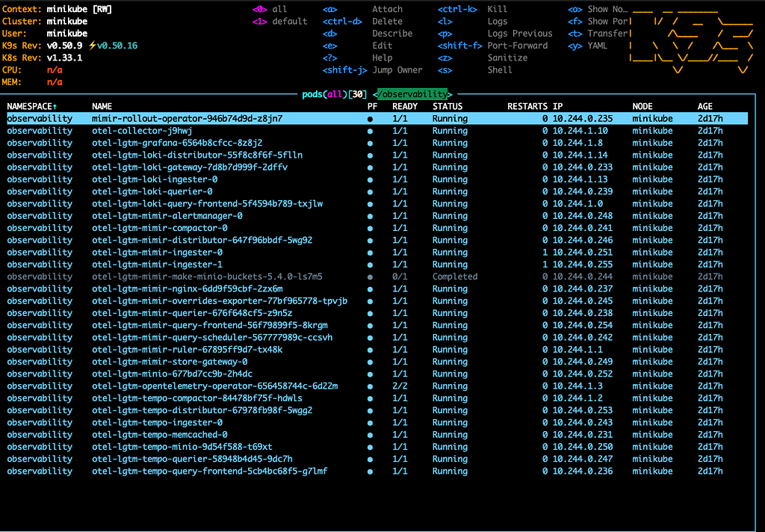Click port-forward dot for mimir-rollout-operator pod
Screen dimensions: 765x532
(371, 119)
